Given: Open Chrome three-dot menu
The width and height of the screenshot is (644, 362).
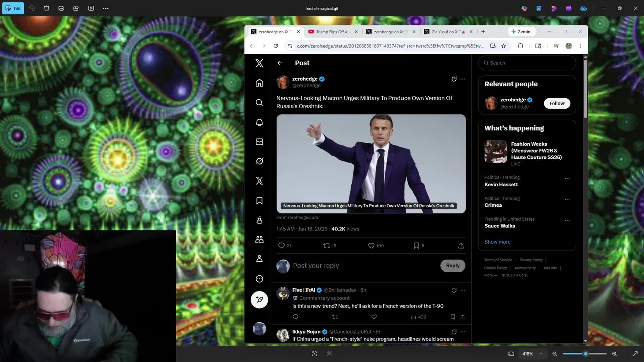Looking at the screenshot, I should tap(580, 46).
